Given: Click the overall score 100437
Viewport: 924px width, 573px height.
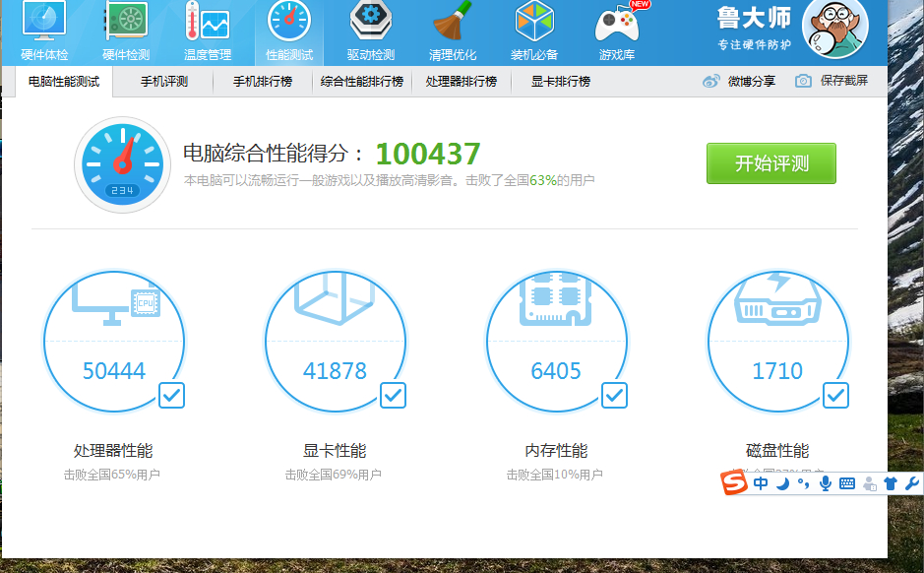Looking at the screenshot, I should (428, 154).
